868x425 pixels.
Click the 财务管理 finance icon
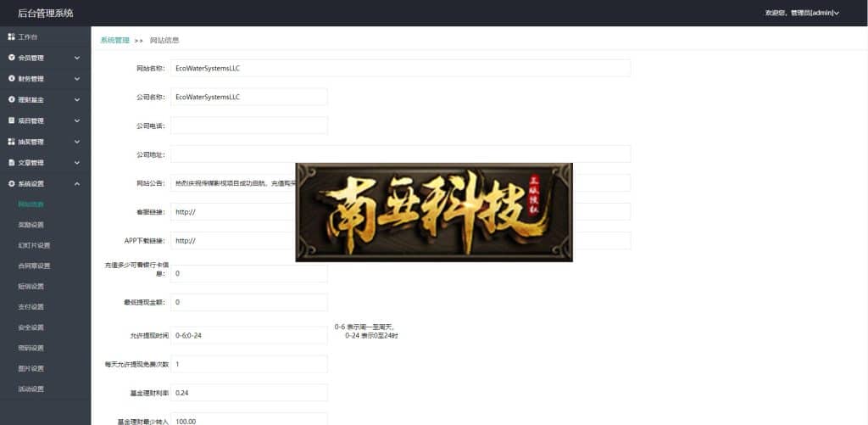(x=11, y=79)
